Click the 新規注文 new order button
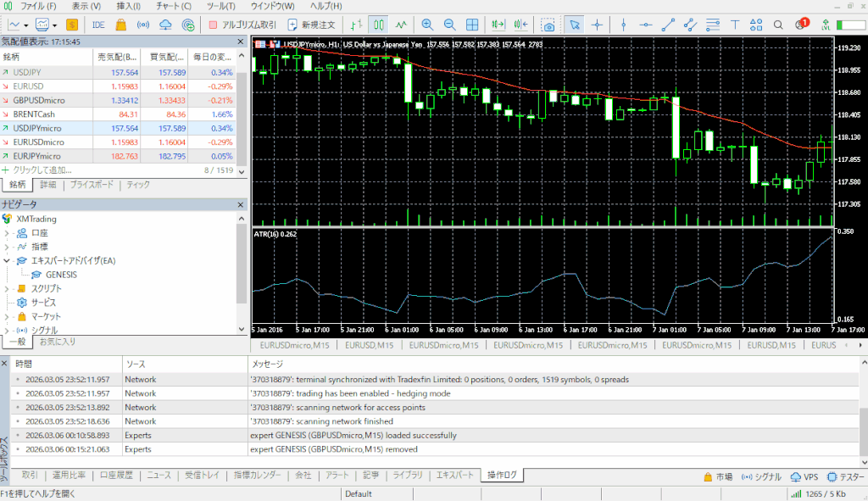The width and height of the screenshot is (868, 501). click(x=315, y=25)
